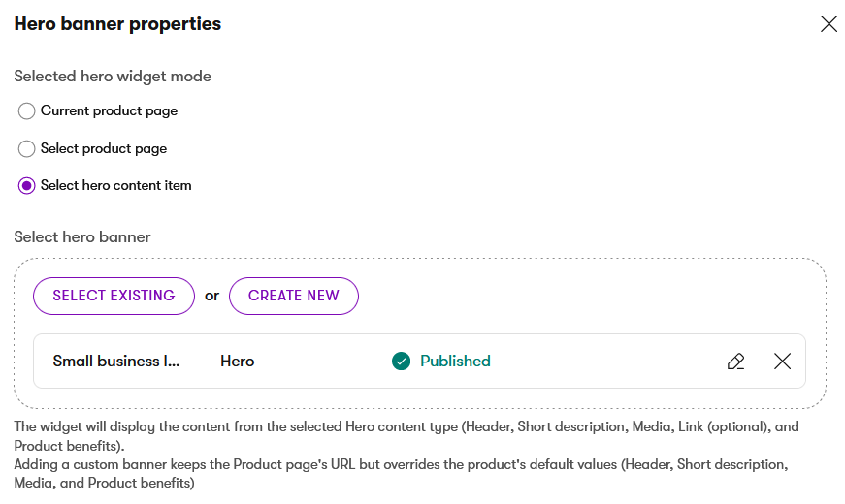Click the Hero content type label in row
This screenshot has width=845, height=504.
tap(237, 361)
